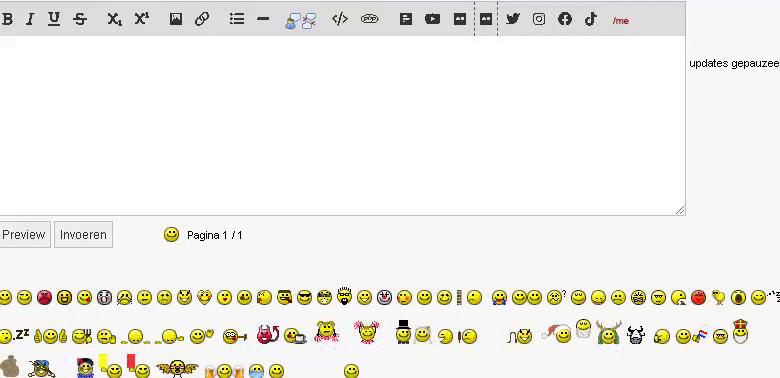The width and height of the screenshot is (780, 378).
Task: Click the quote people speech-bubble icon
Action: coord(301,20)
